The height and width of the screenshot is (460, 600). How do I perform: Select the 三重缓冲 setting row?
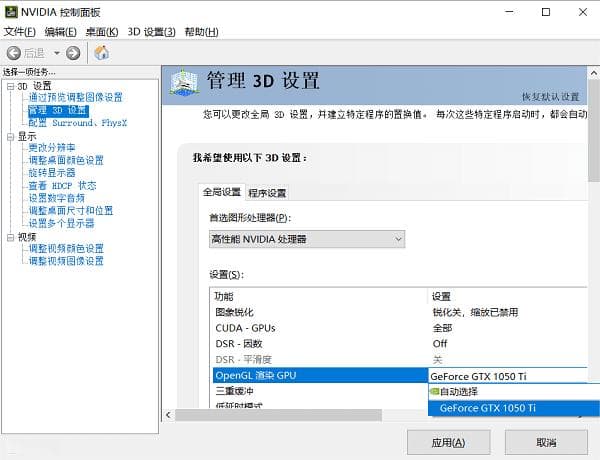320,391
